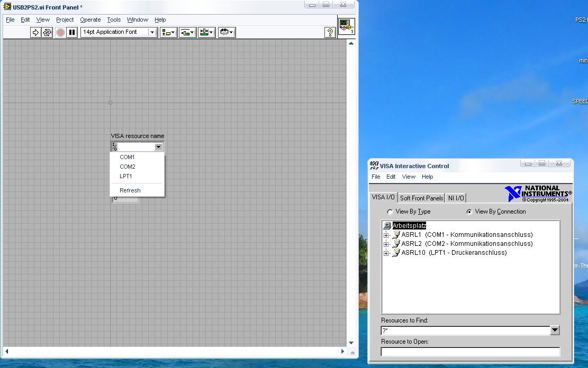Select ASRL10 (LPT1 - Druckeranschluss)
Image resolution: width=588 pixels, height=368 pixels.
pos(454,253)
